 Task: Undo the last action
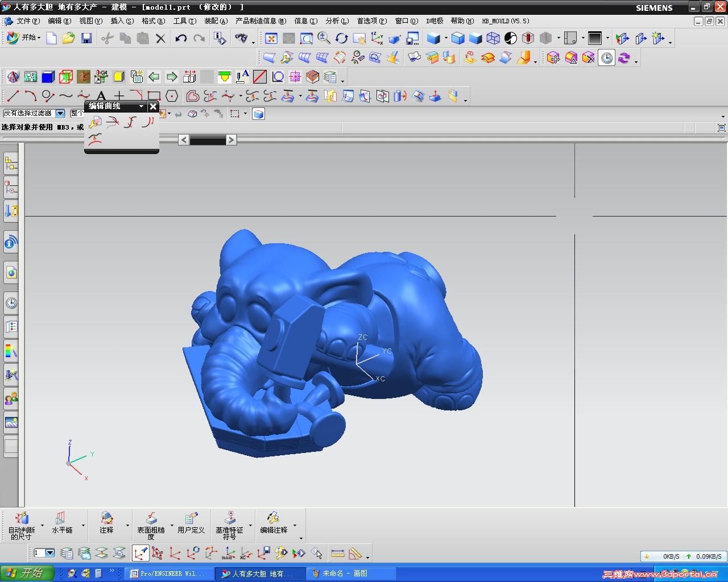(x=181, y=38)
